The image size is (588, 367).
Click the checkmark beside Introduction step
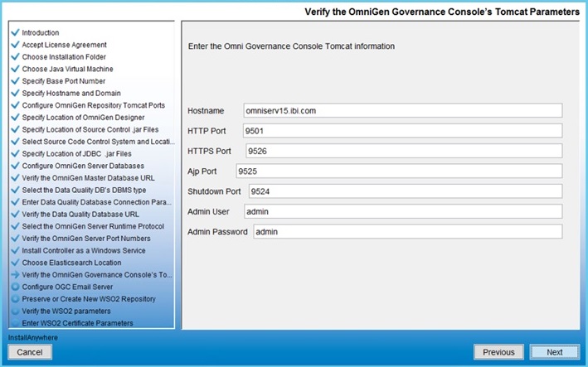pyautogui.click(x=15, y=32)
